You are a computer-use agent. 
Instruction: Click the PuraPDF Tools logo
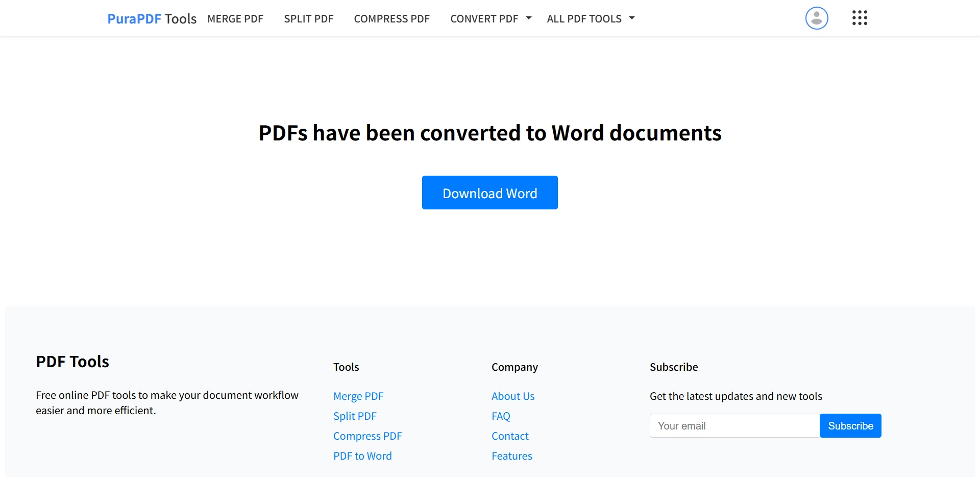[x=152, y=18]
